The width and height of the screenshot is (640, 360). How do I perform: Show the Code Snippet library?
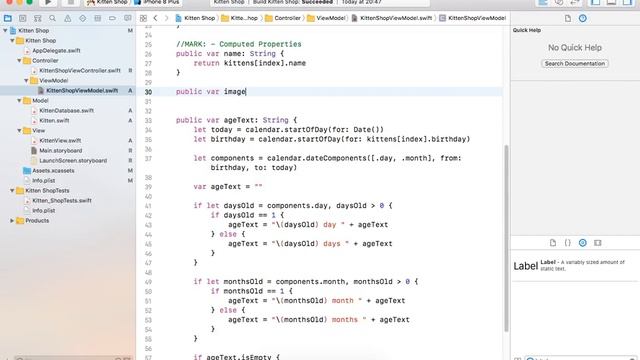pyautogui.click(x=568, y=242)
